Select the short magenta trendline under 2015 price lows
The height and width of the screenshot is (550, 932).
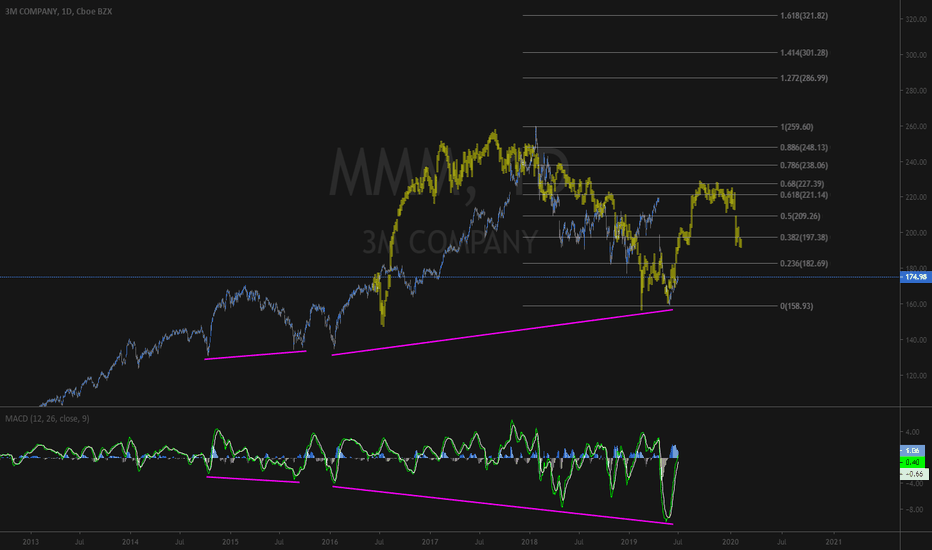pyautogui.click(x=256, y=355)
